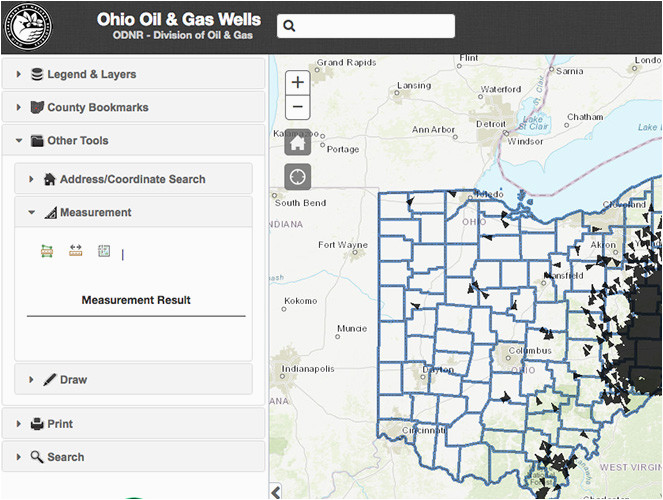Image resolution: width=663 pixels, height=500 pixels.
Task: Click the Ohio Oil & Gas Wells title
Action: click(x=179, y=19)
